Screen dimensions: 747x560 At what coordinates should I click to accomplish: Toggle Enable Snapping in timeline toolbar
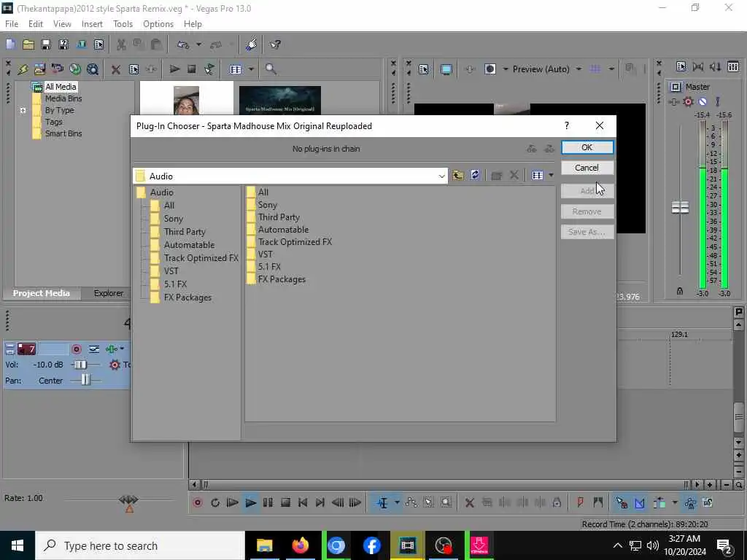pyautogui.click(x=622, y=502)
